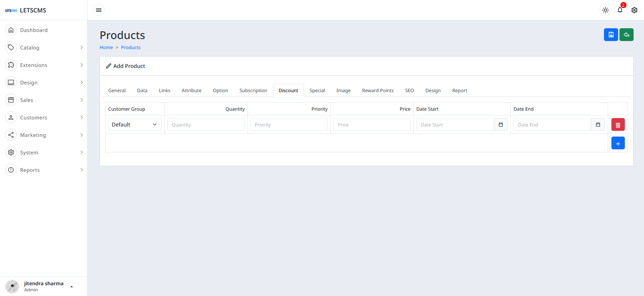Focus the Price input field

pyautogui.click(x=372, y=125)
